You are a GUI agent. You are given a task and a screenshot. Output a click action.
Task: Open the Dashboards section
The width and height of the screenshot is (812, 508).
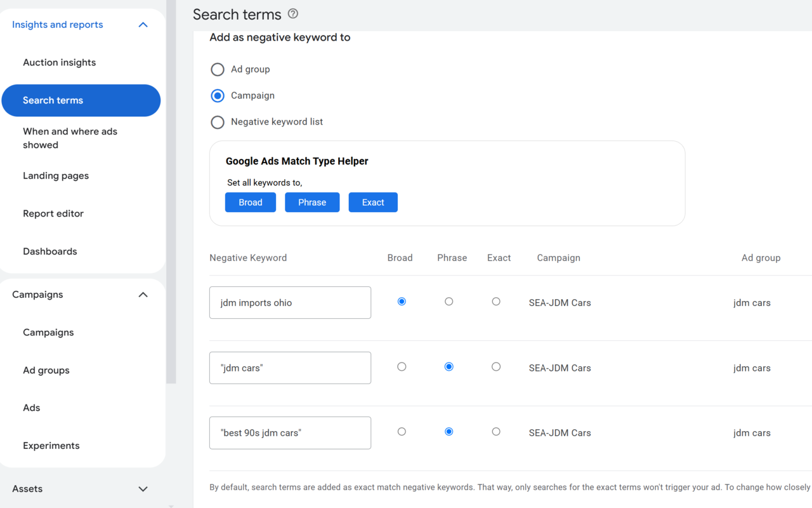(x=49, y=251)
